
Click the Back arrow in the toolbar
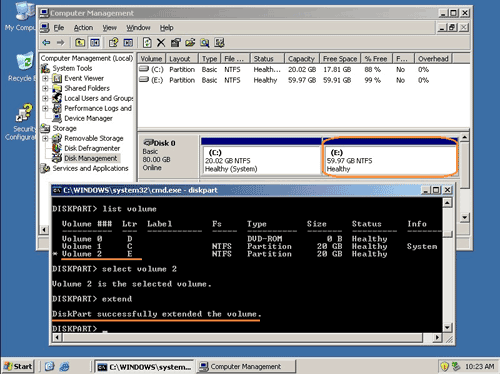coord(46,43)
